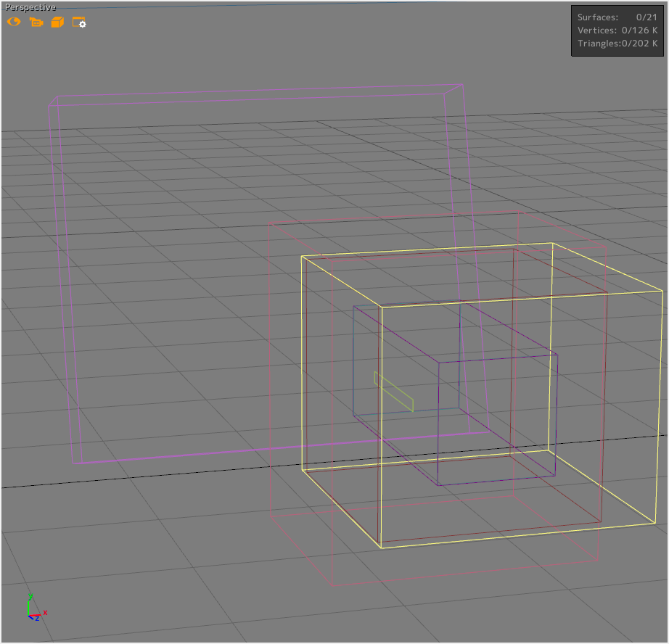Toggle visibility with the eye icon
This screenshot has height=644, width=669.
(x=13, y=22)
